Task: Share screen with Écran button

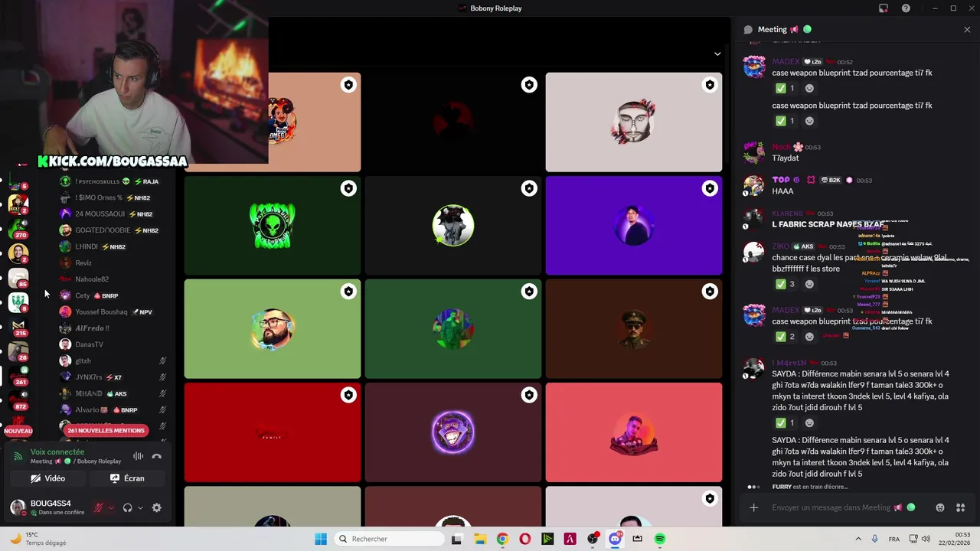Action: pos(127,478)
